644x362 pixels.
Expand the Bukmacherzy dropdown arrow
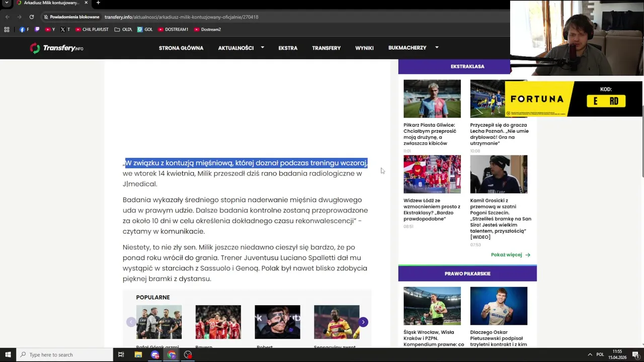tap(437, 47)
